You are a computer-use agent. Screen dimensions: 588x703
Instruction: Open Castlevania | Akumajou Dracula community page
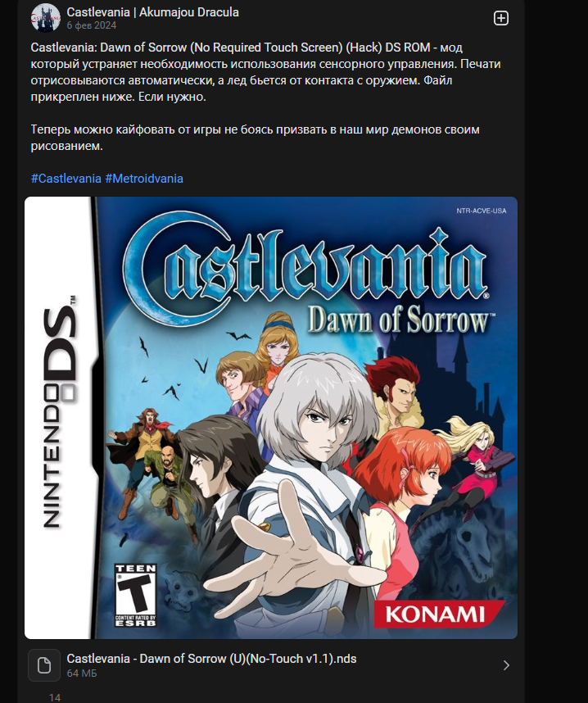pos(153,12)
